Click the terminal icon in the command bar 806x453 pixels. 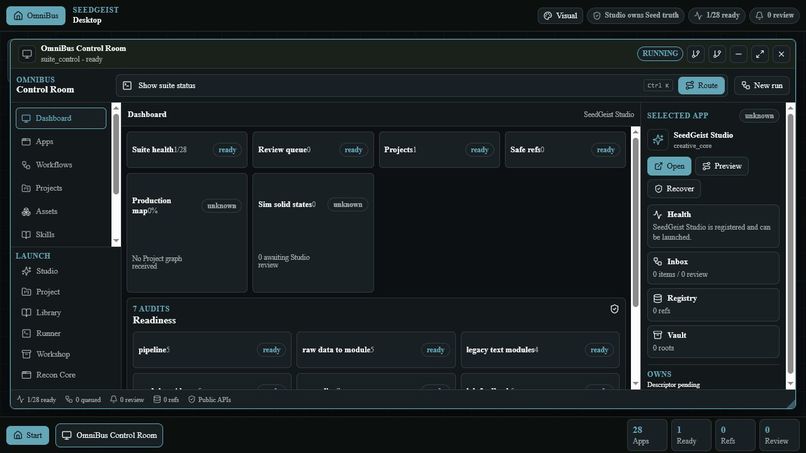click(x=127, y=85)
